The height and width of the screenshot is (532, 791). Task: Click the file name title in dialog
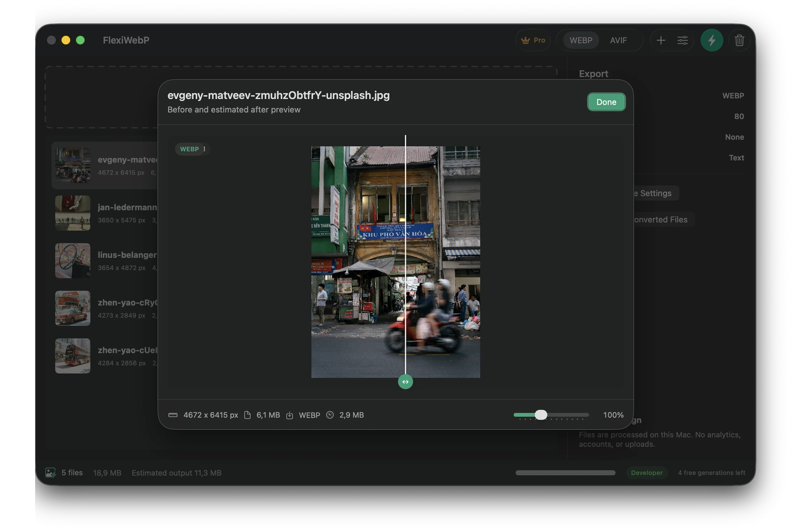coord(279,95)
